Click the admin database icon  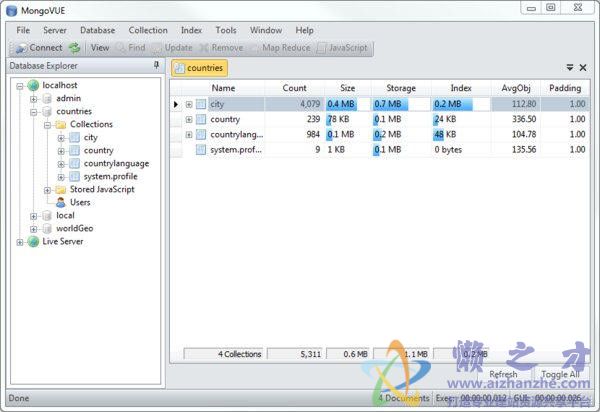pyautogui.click(x=47, y=99)
